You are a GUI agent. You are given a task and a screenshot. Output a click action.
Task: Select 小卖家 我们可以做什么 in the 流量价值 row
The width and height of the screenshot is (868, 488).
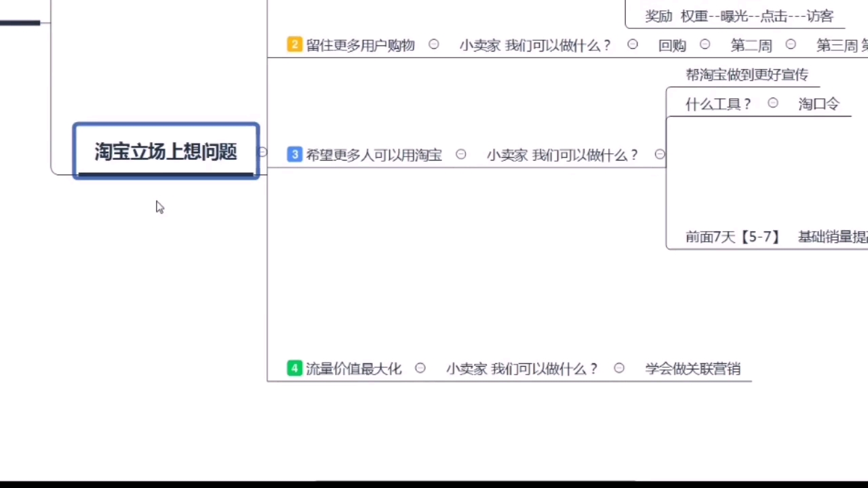coord(521,369)
